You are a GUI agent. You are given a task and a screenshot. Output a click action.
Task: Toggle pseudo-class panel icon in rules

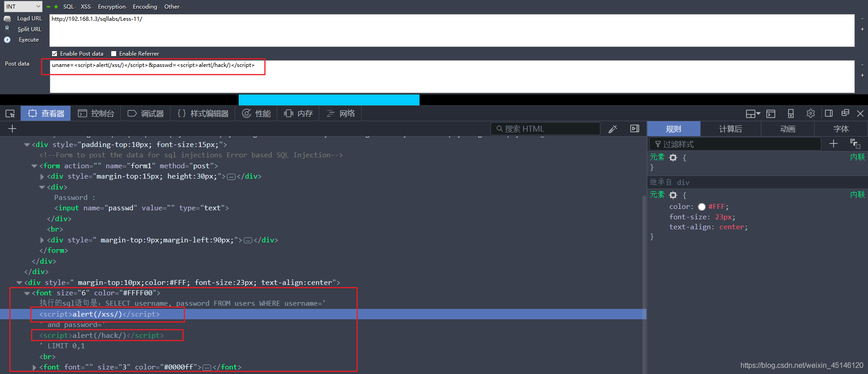(x=855, y=144)
